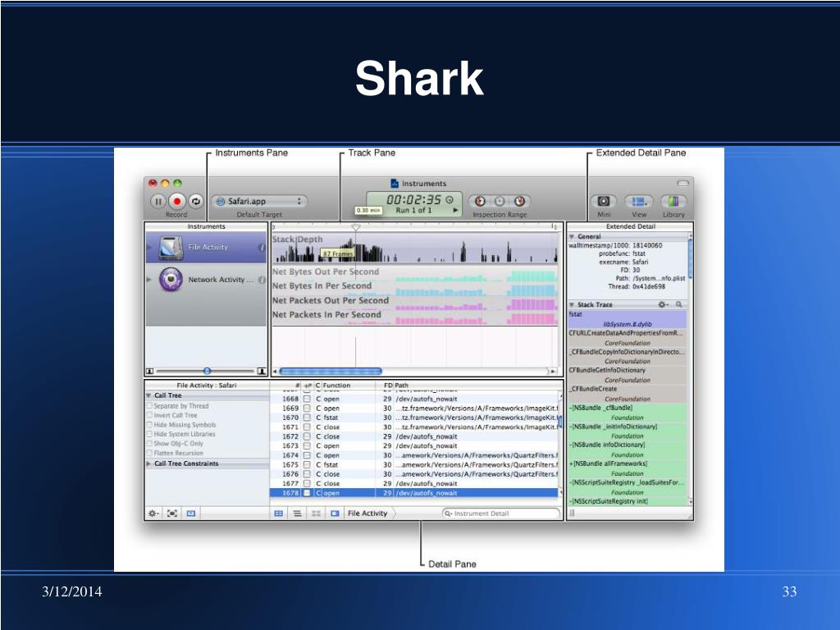Select row 1675 fstat entry

pyautogui.click(x=415, y=464)
